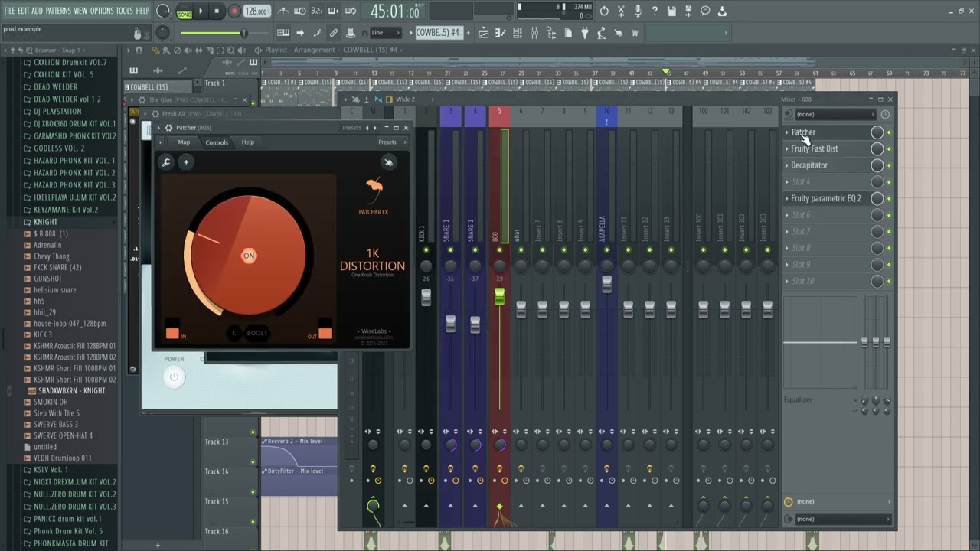Enable the 3-2-1 countdown before recording

click(317, 11)
